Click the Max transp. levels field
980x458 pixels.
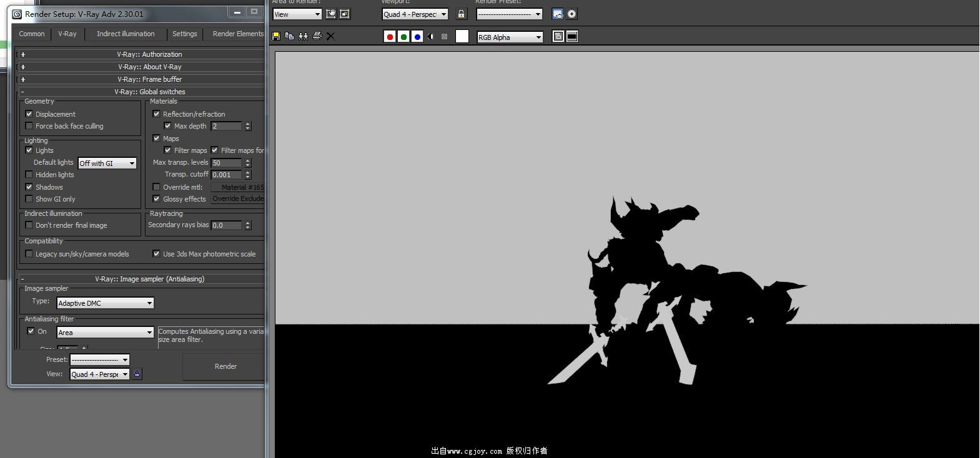[x=227, y=163]
